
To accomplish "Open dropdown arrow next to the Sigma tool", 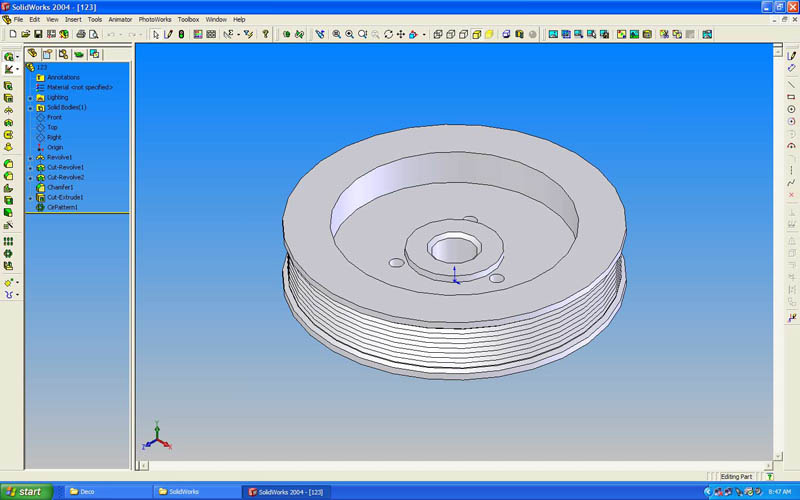I will point(238,35).
